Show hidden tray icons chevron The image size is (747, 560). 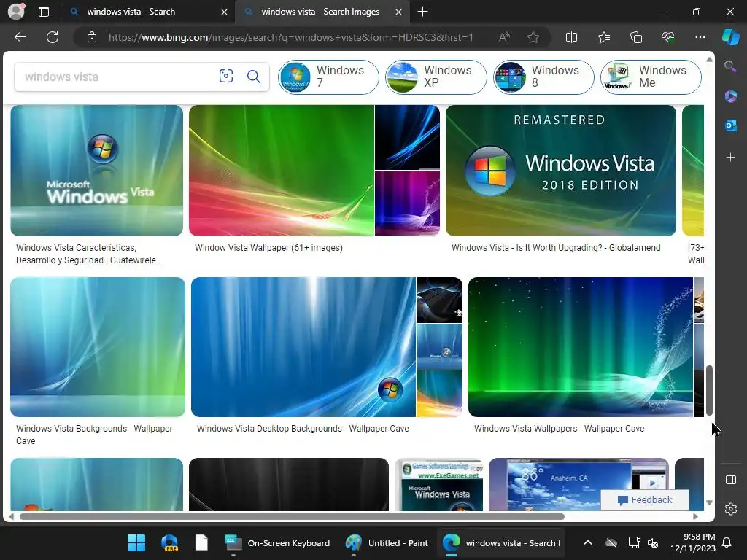(588, 542)
